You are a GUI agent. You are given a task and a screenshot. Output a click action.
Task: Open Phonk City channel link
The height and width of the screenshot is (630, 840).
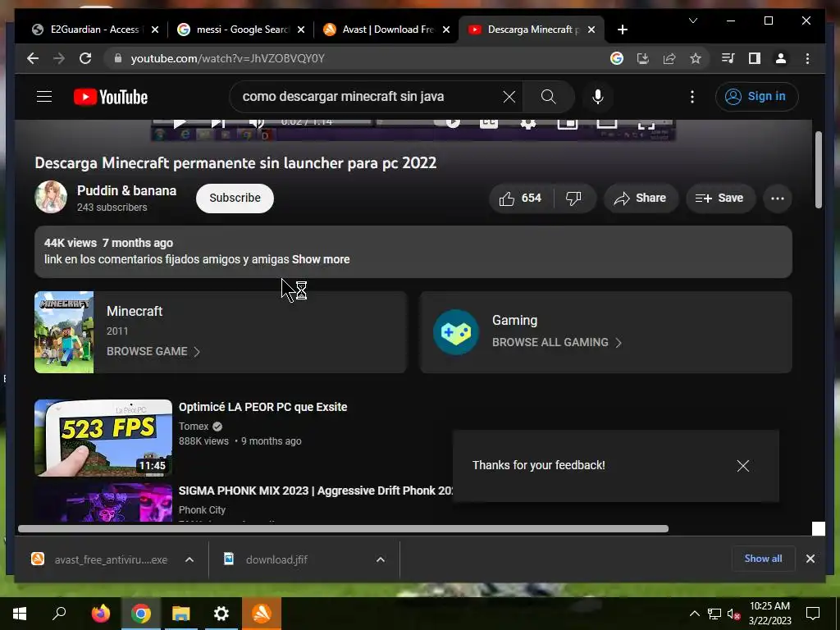pos(202,510)
